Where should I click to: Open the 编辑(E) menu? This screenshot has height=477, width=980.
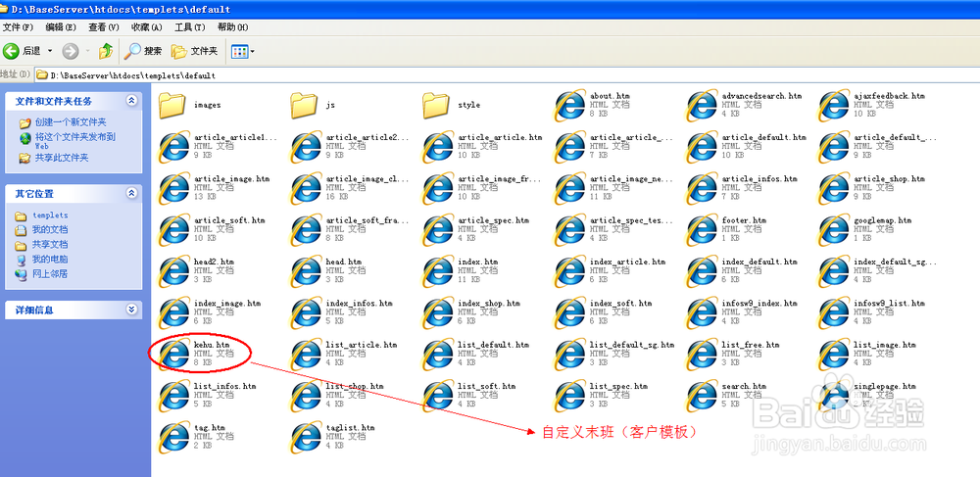(61, 27)
